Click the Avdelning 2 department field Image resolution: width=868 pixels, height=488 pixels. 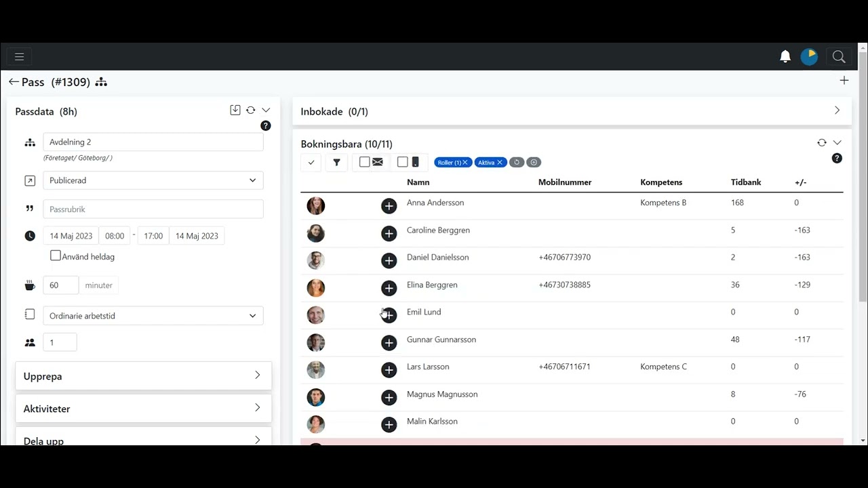coord(153,142)
